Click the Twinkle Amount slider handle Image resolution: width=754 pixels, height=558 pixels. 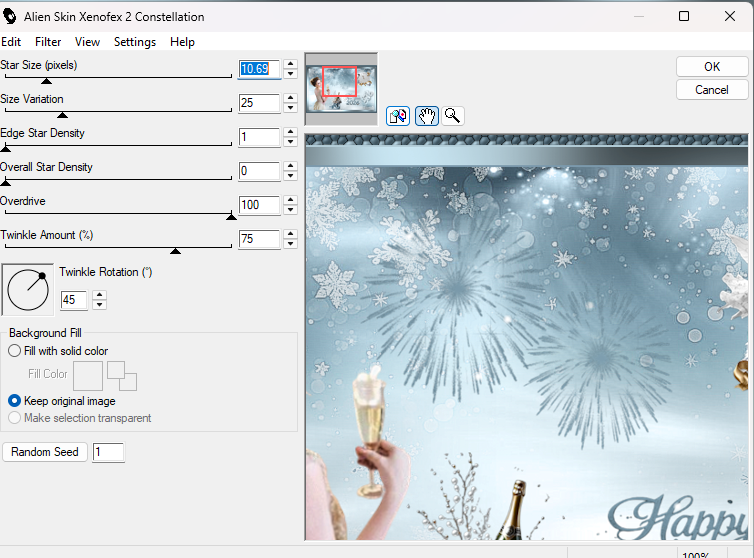pos(176,251)
